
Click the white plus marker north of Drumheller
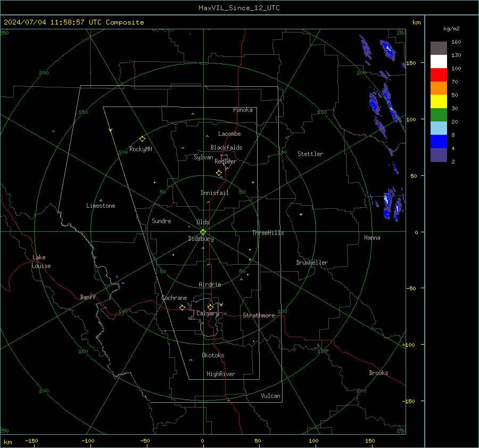click(x=301, y=214)
